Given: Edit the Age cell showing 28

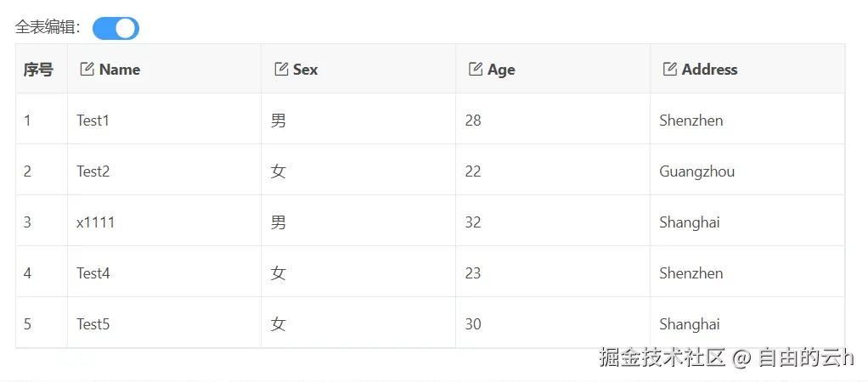Looking at the screenshot, I should click(552, 119).
